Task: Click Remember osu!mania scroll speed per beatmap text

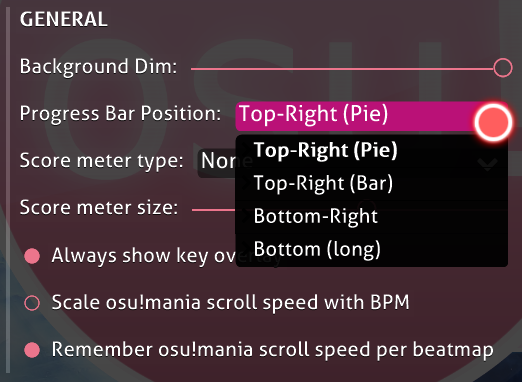Action: pos(272,350)
